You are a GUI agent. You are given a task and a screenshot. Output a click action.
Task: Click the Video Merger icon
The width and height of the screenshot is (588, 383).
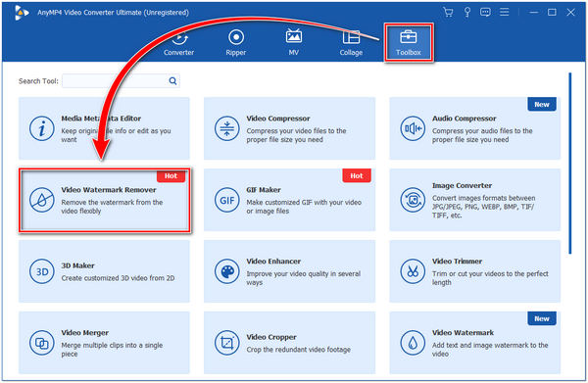pyautogui.click(x=41, y=343)
